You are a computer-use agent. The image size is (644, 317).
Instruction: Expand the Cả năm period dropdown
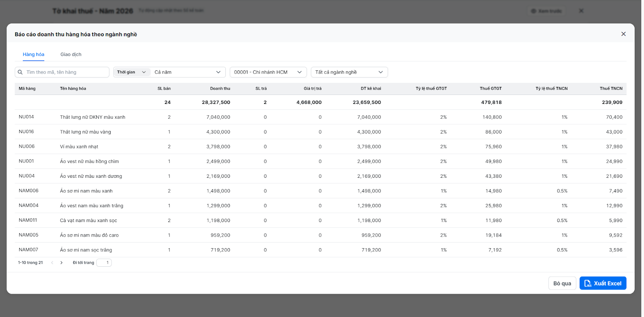pos(188,72)
